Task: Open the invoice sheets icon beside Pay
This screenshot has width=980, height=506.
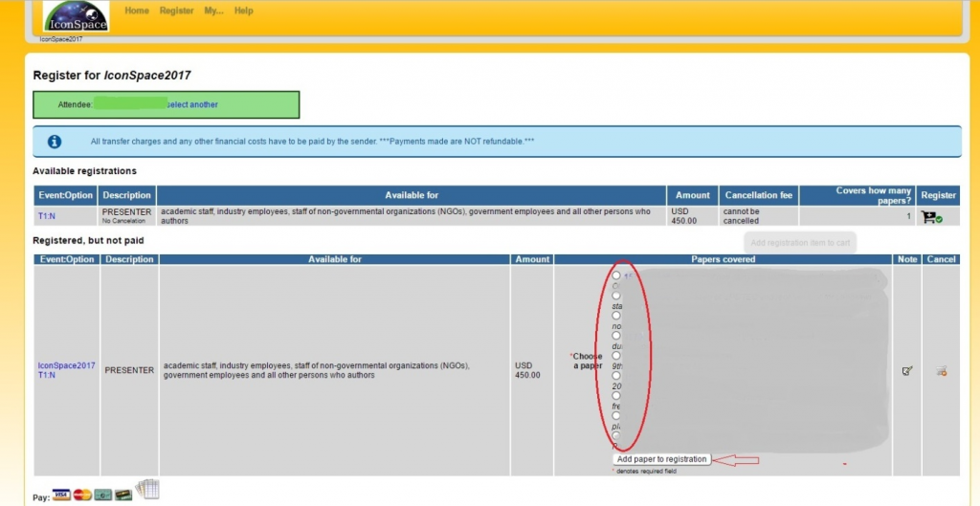Action: click(147, 489)
